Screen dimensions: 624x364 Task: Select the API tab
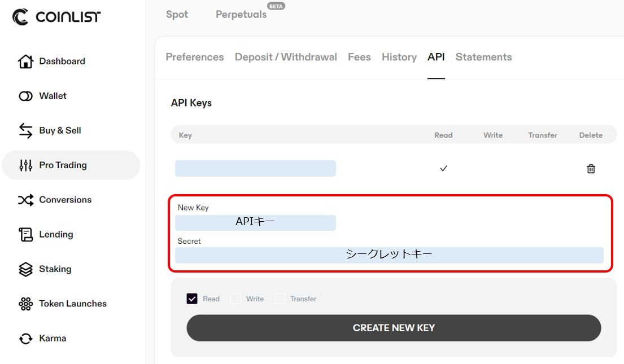[x=436, y=57]
